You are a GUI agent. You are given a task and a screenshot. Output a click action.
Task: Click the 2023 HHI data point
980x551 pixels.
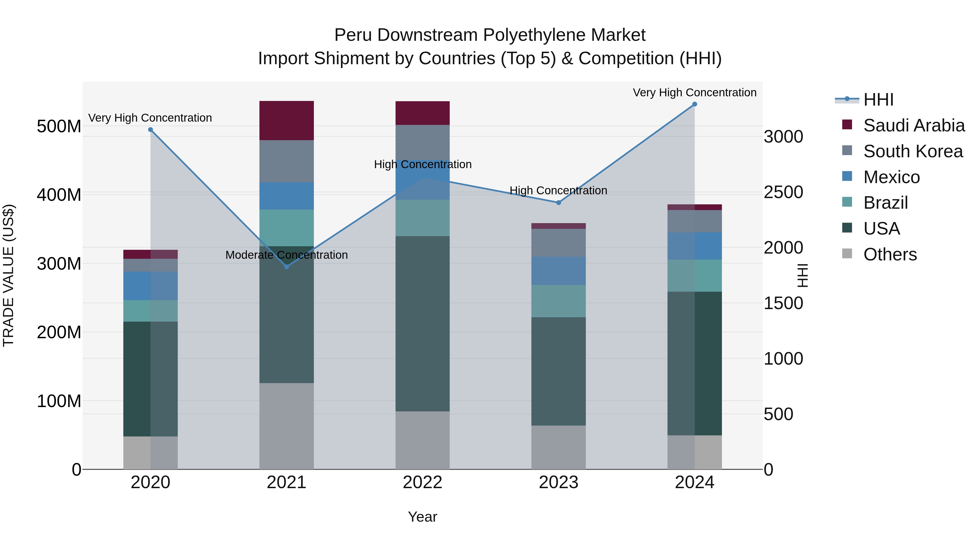click(x=559, y=203)
